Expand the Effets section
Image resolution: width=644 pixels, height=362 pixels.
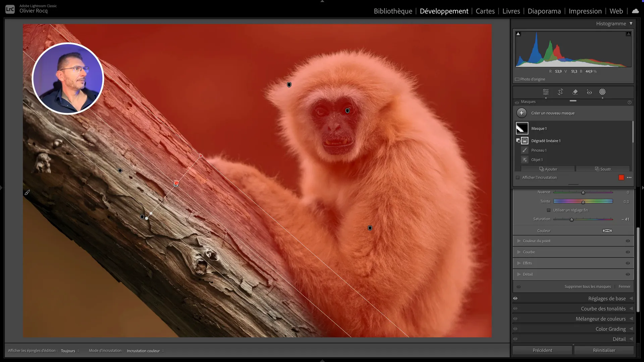pyautogui.click(x=519, y=263)
